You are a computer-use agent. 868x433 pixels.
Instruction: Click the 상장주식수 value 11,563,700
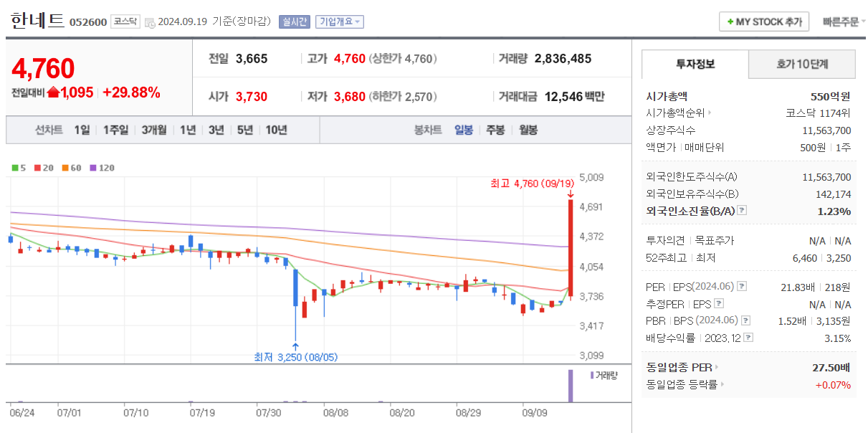tap(826, 130)
